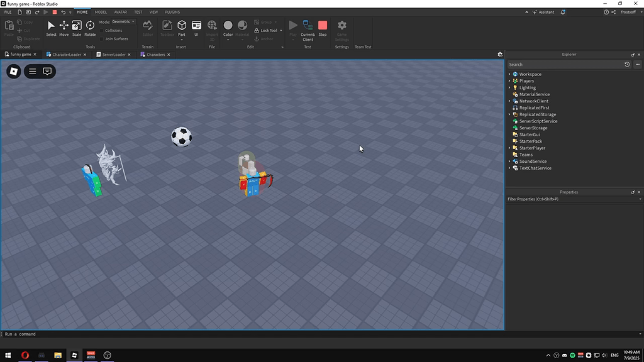Open the ServerLoader script tab
This screenshot has width=644, height=362.
[x=113, y=54]
